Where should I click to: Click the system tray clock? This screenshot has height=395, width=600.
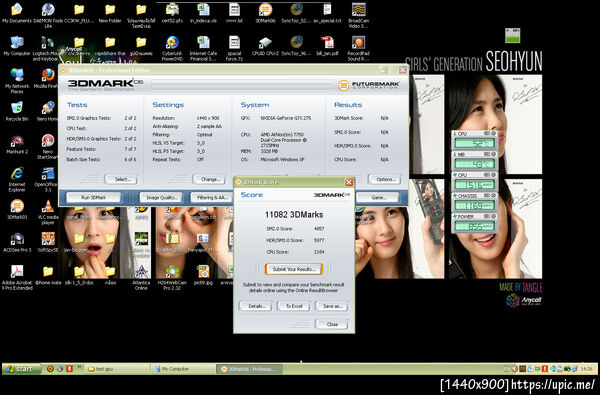point(586,369)
